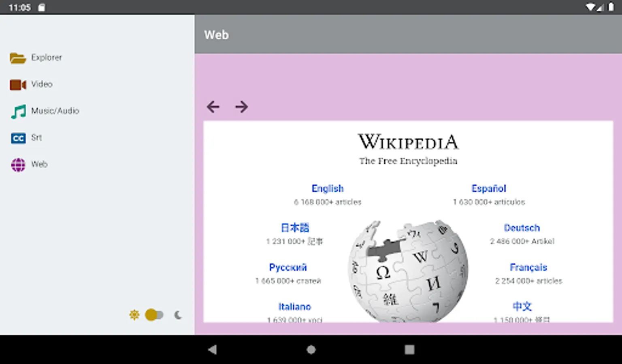The width and height of the screenshot is (622, 364).
Task: Tap the Android recent apps square
Action: click(409, 349)
